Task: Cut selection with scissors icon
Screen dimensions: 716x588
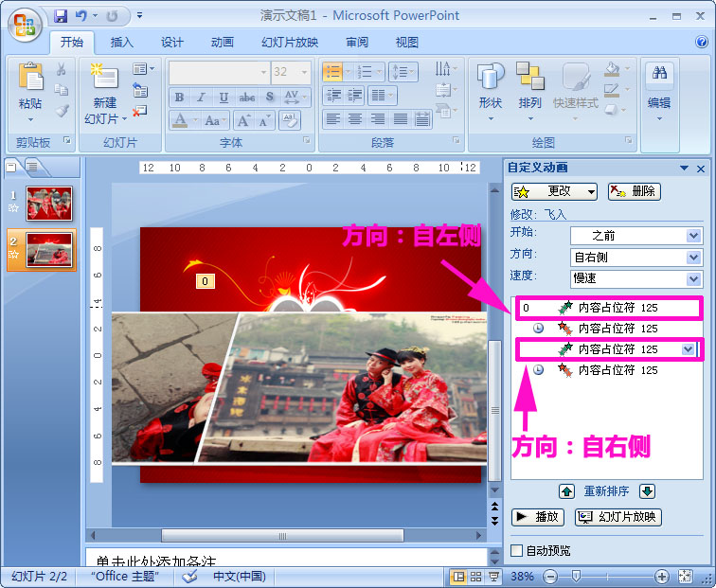Action: point(62,69)
